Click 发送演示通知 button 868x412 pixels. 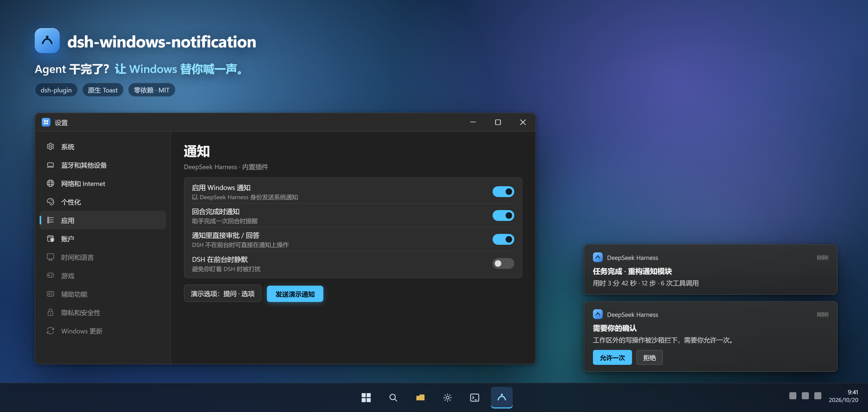[295, 294]
